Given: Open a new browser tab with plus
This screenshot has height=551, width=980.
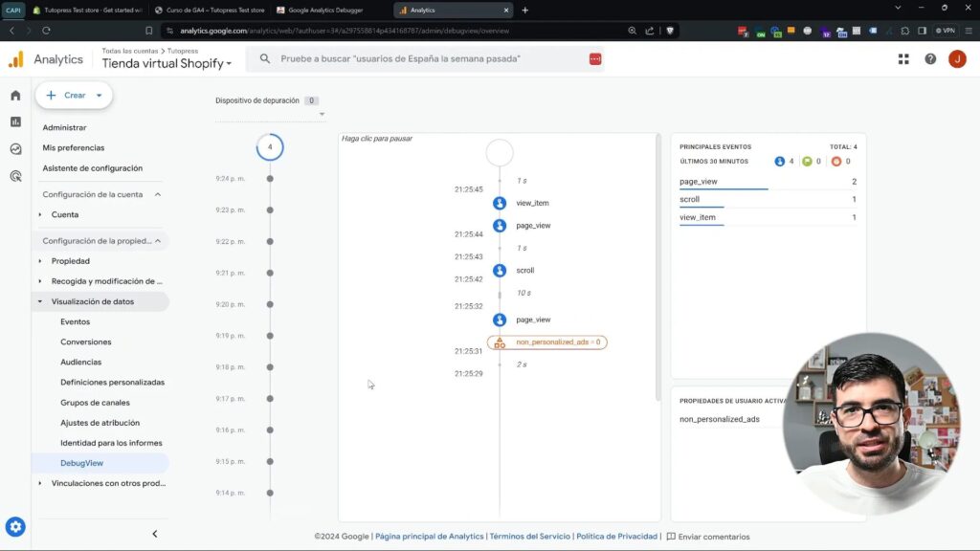Looking at the screenshot, I should point(525,10).
